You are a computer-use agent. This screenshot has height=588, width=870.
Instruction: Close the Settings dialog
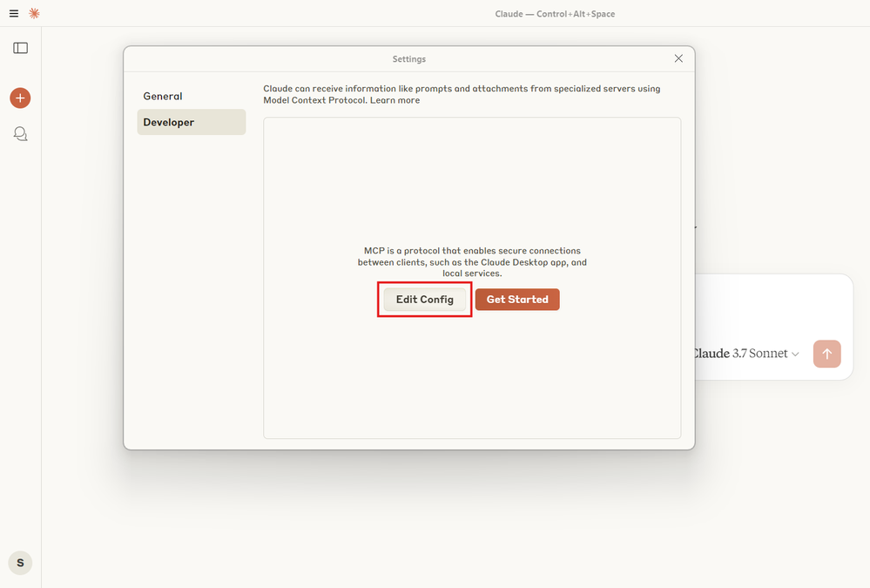(678, 59)
